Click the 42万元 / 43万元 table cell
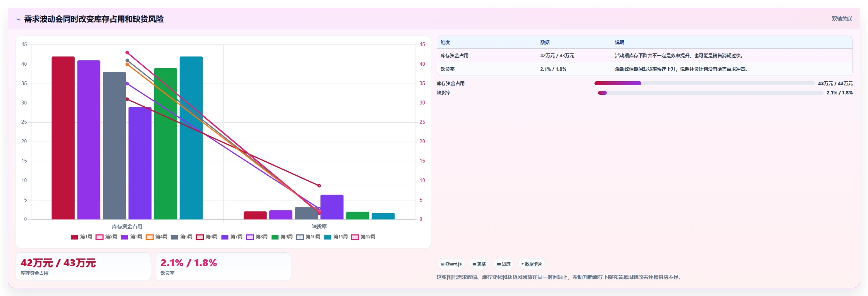868x296 pixels. click(557, 56)
